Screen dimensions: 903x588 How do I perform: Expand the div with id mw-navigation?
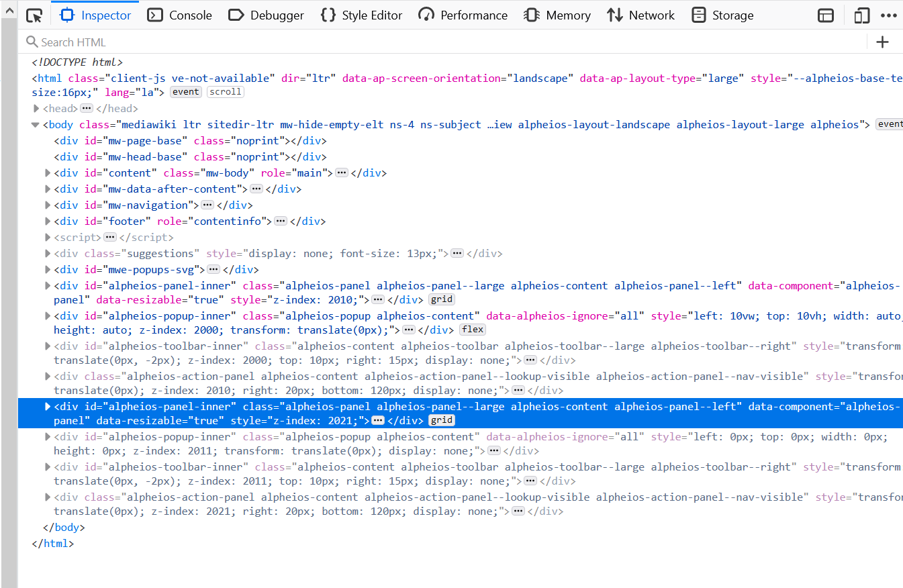click(46, 205)
